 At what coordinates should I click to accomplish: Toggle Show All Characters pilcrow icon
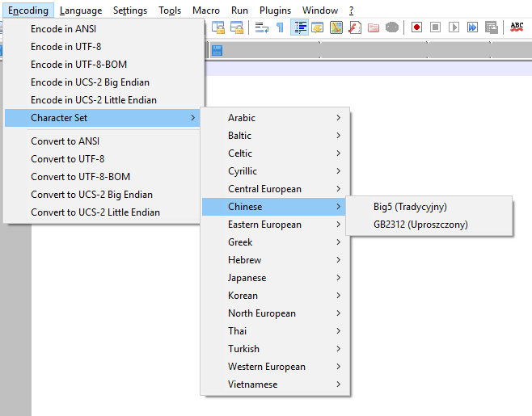click(x=281, y=27)
